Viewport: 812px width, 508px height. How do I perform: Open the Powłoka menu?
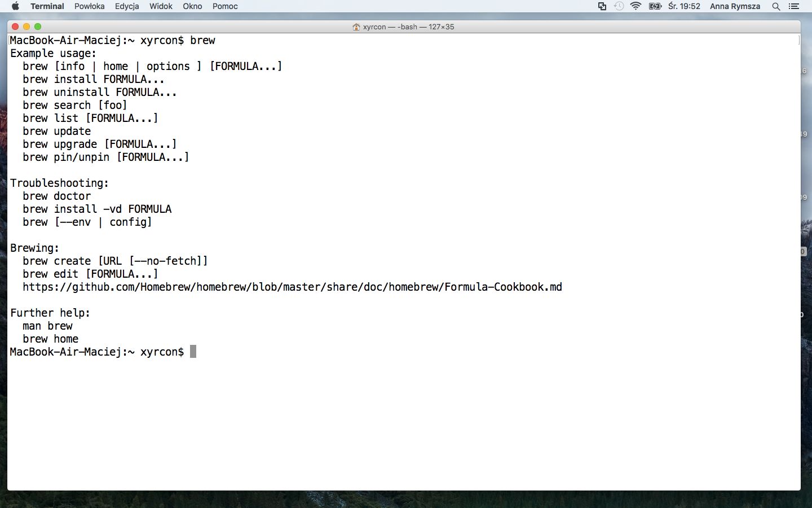coord(90,6)
